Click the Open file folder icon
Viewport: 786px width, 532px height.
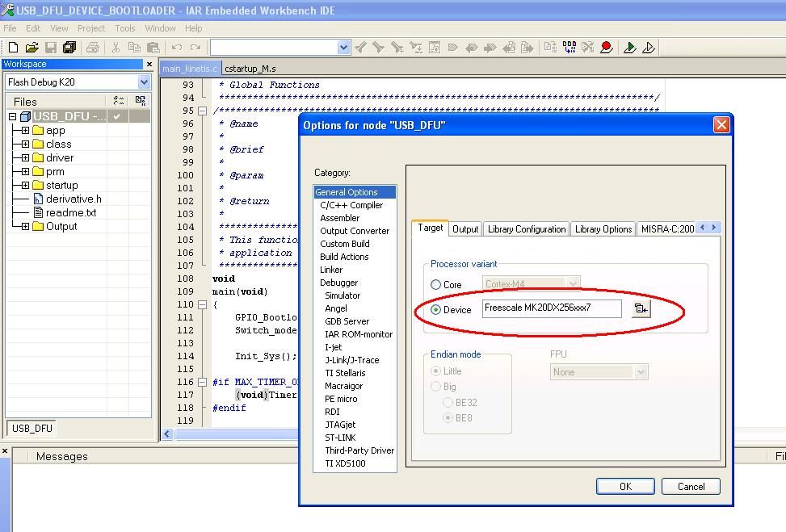coord(32,48)
